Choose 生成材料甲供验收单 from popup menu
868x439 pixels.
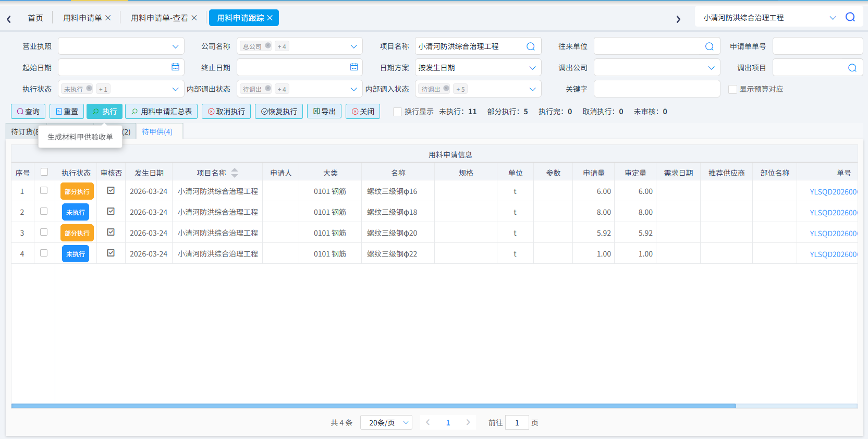(80, 137)
